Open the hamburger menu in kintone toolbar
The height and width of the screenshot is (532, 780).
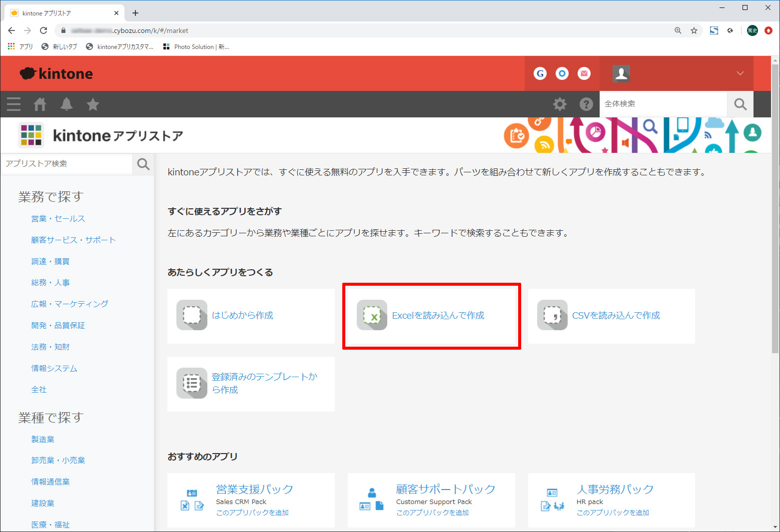[14, 104]
